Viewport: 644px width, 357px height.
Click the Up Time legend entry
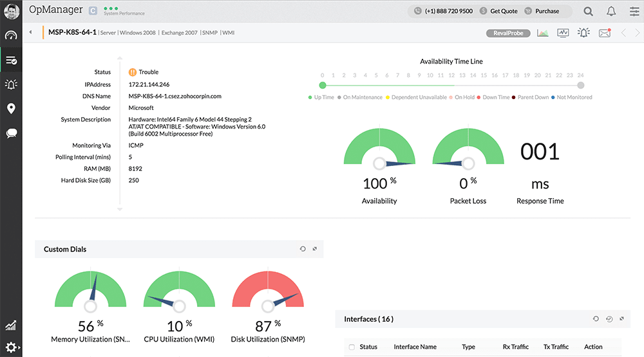pos(321,97)
